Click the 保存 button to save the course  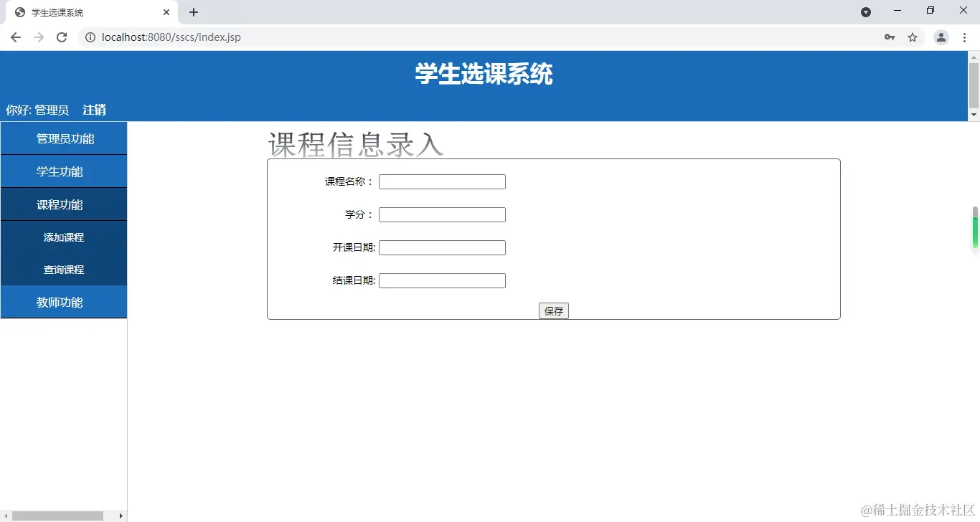pos(553,310)
